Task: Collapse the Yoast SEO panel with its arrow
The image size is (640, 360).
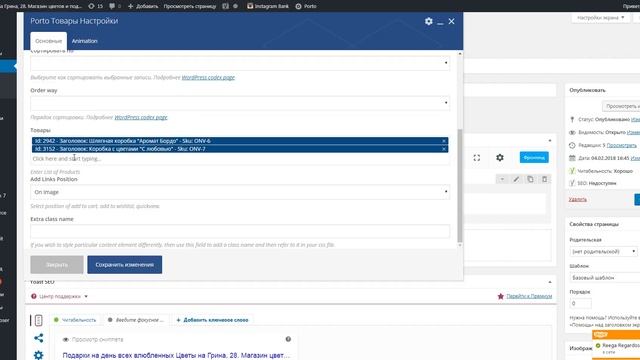Action: click(x=550, y=282)
